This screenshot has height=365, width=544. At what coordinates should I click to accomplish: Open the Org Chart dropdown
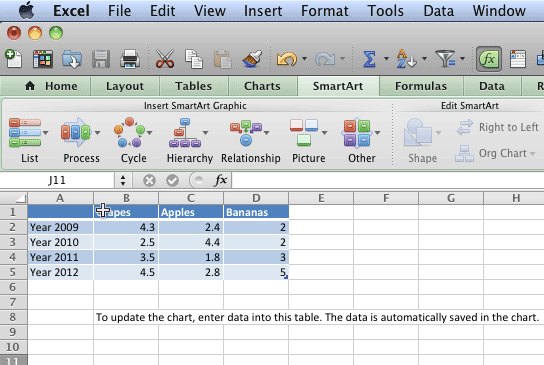[495, 153]
